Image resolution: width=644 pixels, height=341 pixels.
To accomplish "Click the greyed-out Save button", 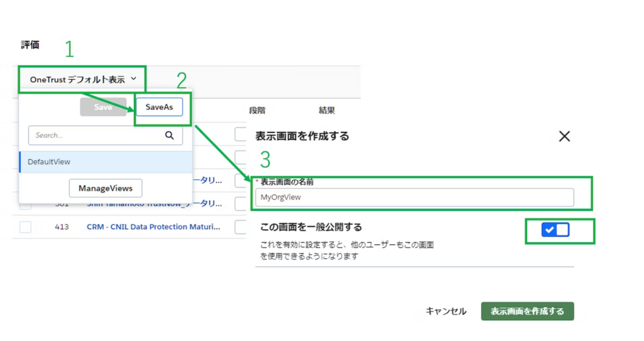I will coord(103,107).
